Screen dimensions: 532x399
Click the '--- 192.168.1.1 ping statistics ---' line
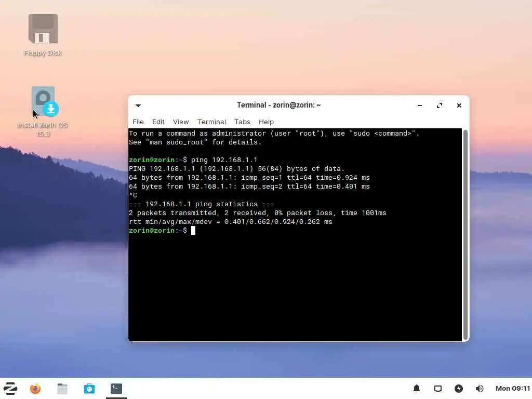[202, 204]
